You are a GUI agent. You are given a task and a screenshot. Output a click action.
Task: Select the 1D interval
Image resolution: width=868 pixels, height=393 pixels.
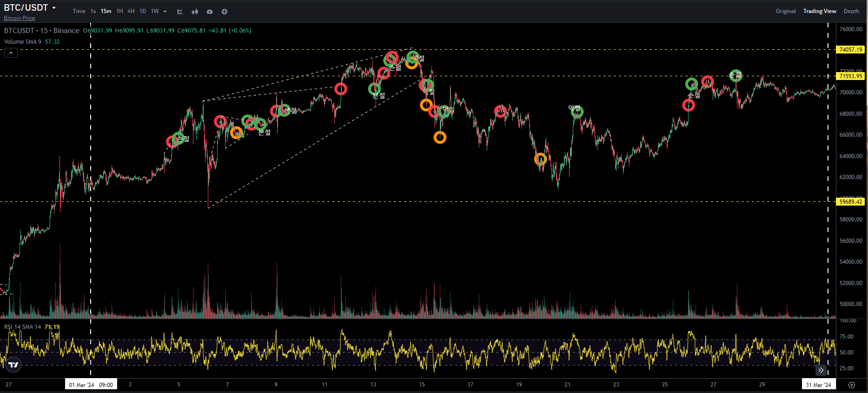pos(143,11)
